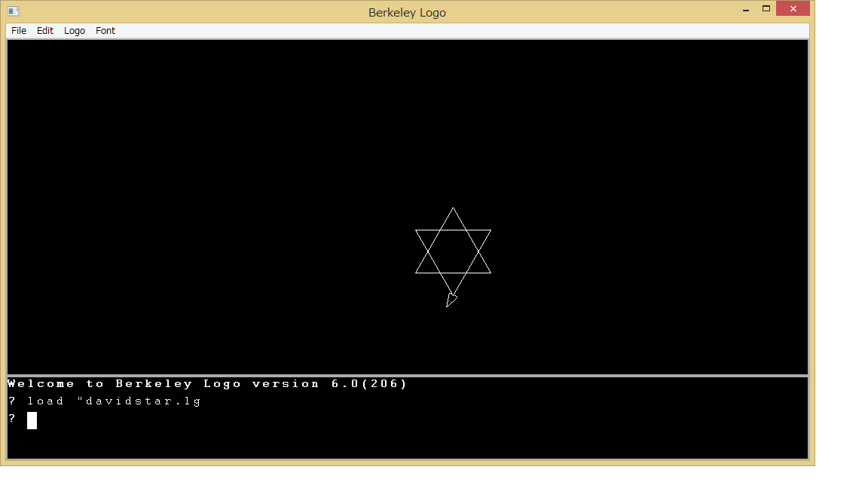
Task: Minimize the Berkeley Logo window
Action: [746, 9]
